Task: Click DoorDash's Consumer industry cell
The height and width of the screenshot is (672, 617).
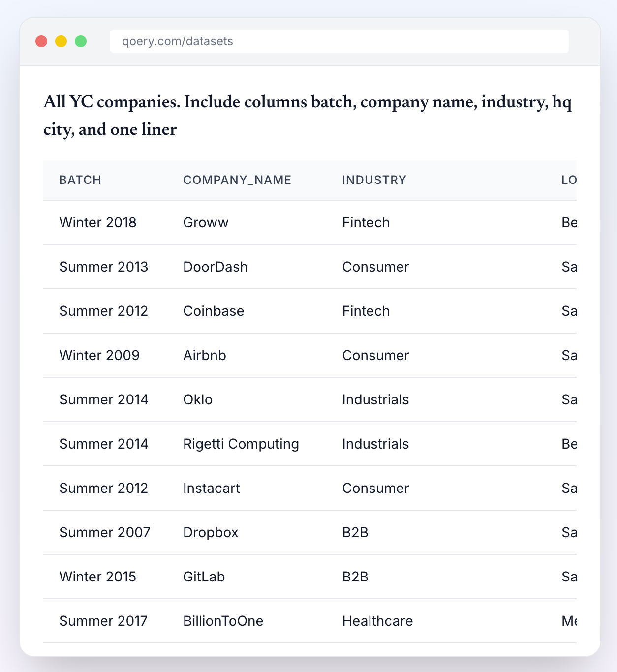Action: click(375, 267)
